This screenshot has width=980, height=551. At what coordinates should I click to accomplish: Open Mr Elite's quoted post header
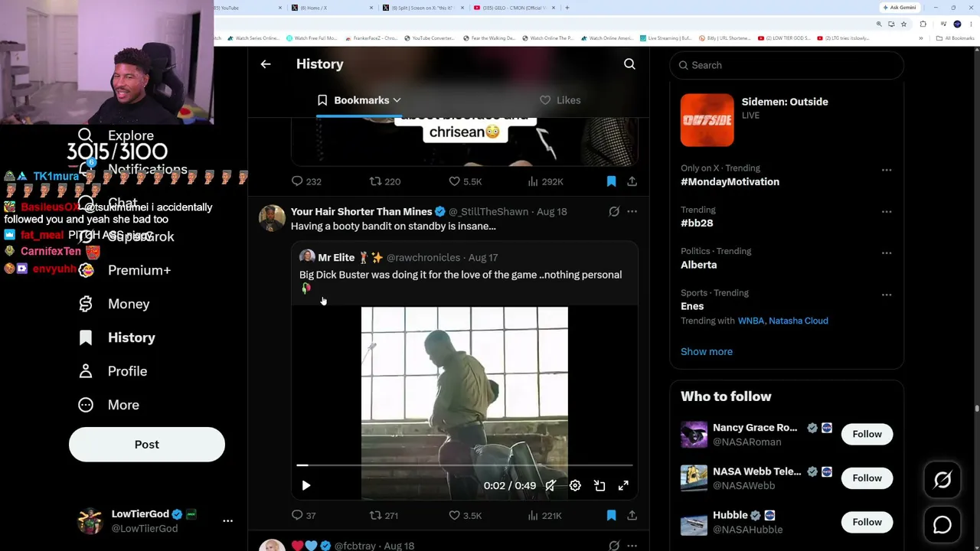click(398, 257)
